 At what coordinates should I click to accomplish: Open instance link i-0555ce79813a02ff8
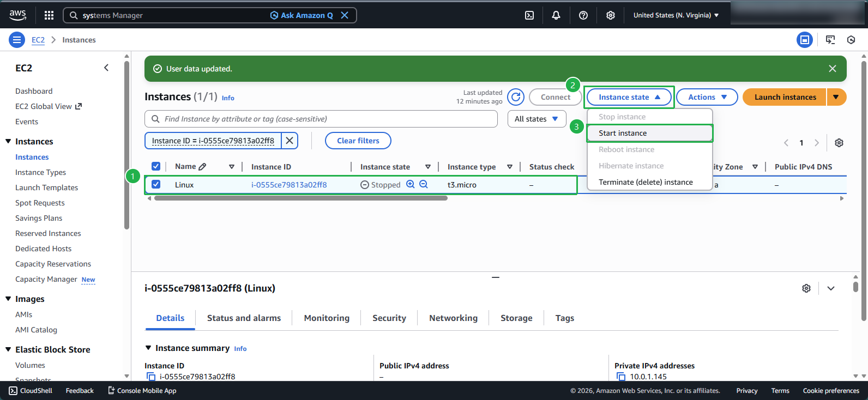(289, 185)
